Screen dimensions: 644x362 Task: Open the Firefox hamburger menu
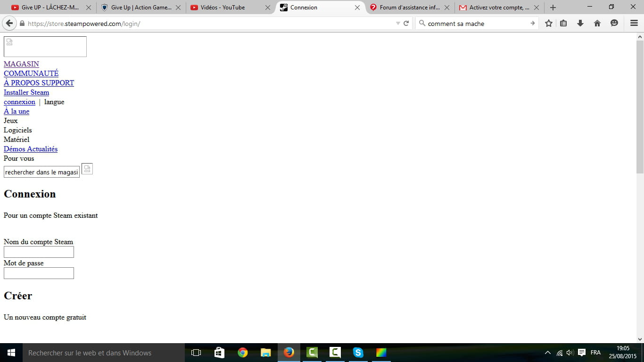pos(634,23)
